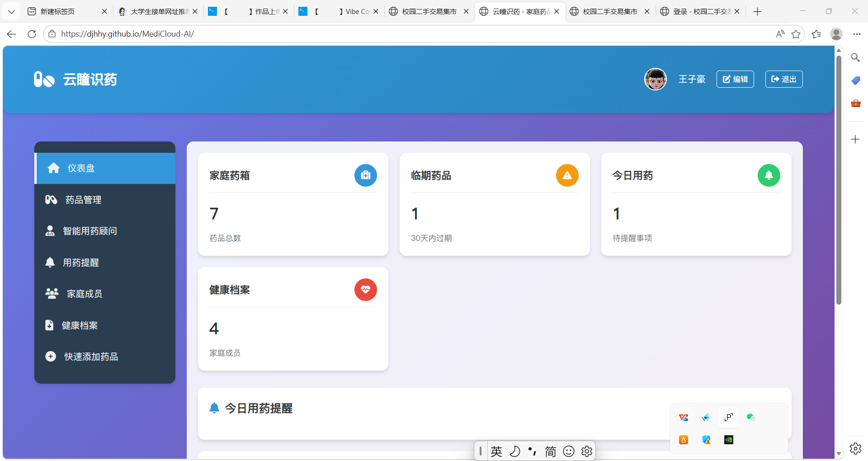This screenshot has width=868, height=461.
Task: Click the 快速添加药品 plus icon
Action: click(50, 356)
